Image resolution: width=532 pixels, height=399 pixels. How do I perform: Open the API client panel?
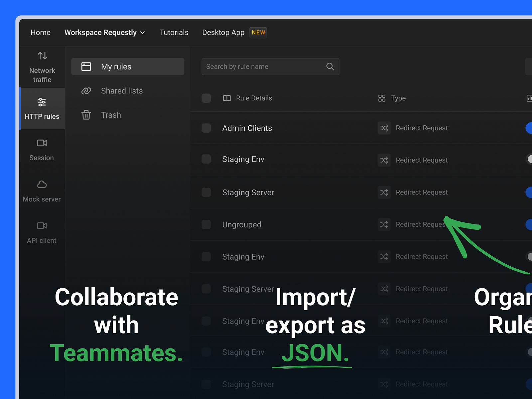click(x=41, y=232)
